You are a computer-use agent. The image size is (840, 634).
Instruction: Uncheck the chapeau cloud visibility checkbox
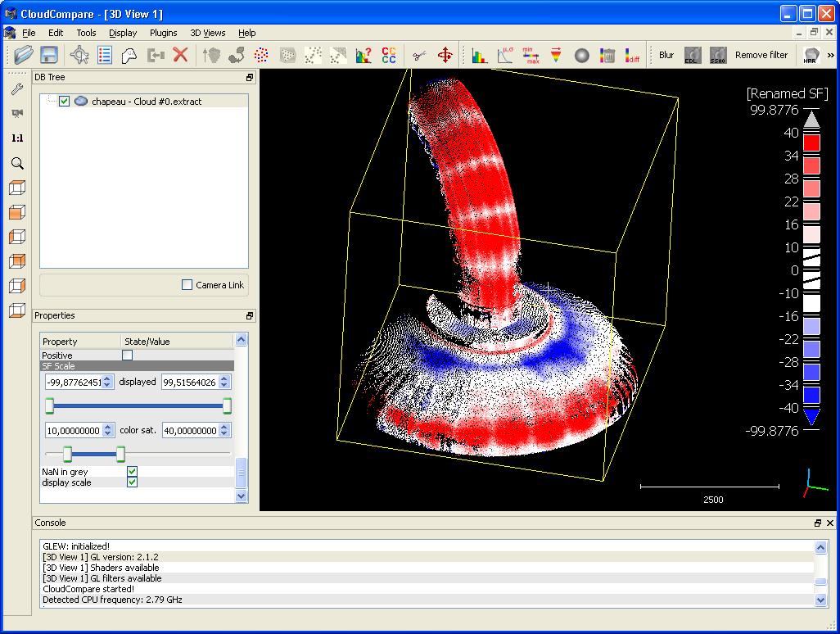click(x=65, y=102)
